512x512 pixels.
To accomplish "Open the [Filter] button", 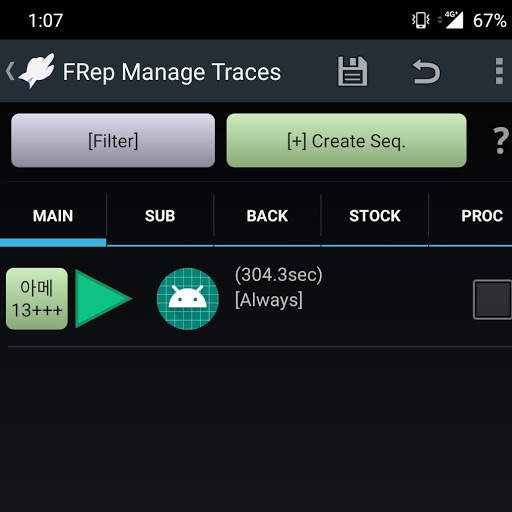I will coord(113,140).
